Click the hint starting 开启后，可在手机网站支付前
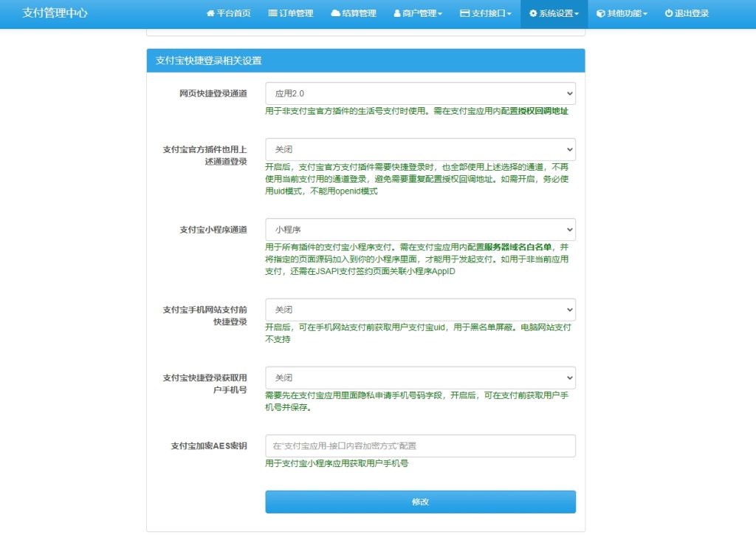 click(x=418, y=333)
